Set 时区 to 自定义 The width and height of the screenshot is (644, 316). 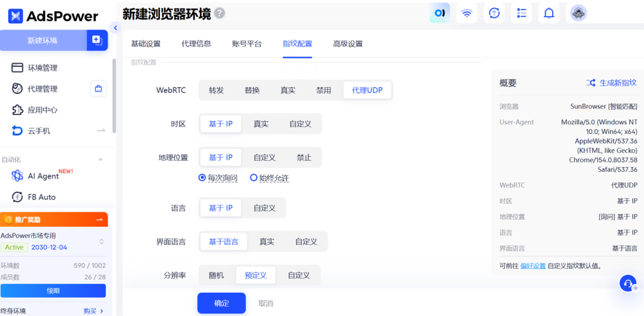(300, 124)
